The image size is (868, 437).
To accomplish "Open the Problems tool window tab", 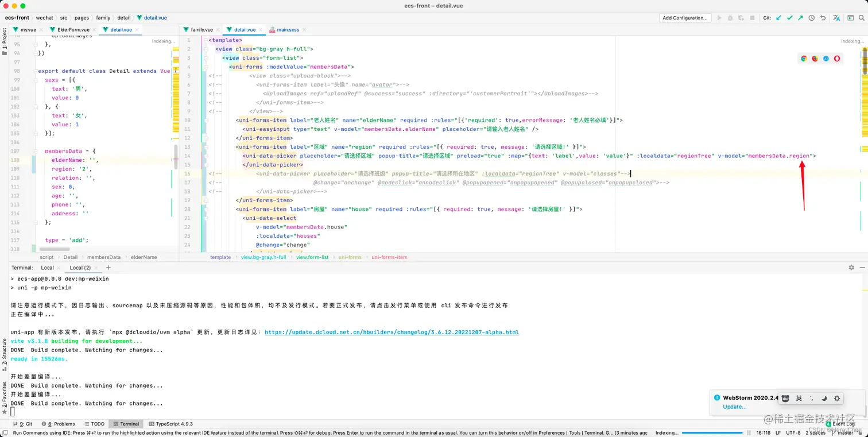I will 58,424.
